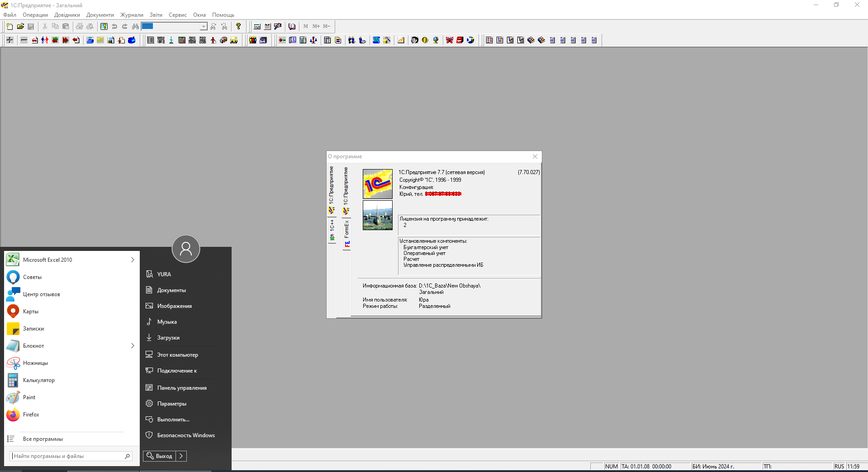
Task: Click the yellow question mark Help icon
Action: (x=238, y=26)
